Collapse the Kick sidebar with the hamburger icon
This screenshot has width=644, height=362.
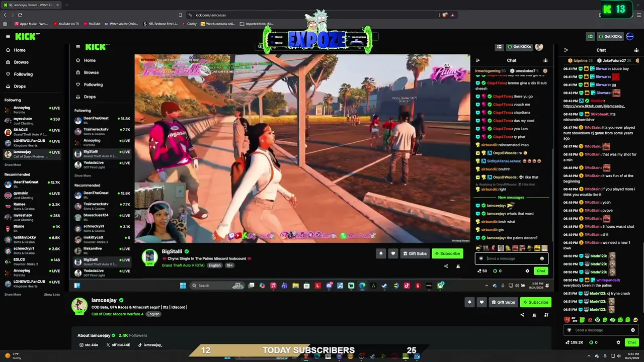click(x=8, y=36)
